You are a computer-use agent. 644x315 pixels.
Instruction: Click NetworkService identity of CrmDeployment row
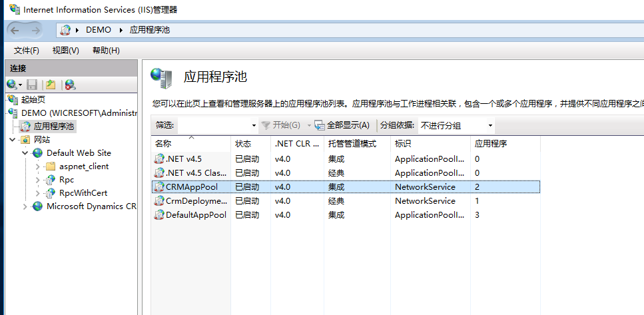[425, 201]
